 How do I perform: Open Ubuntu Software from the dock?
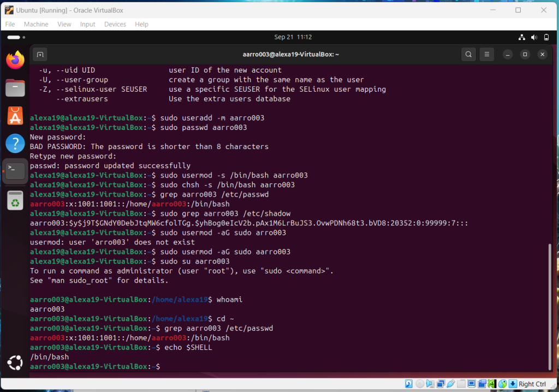(15, 116)
